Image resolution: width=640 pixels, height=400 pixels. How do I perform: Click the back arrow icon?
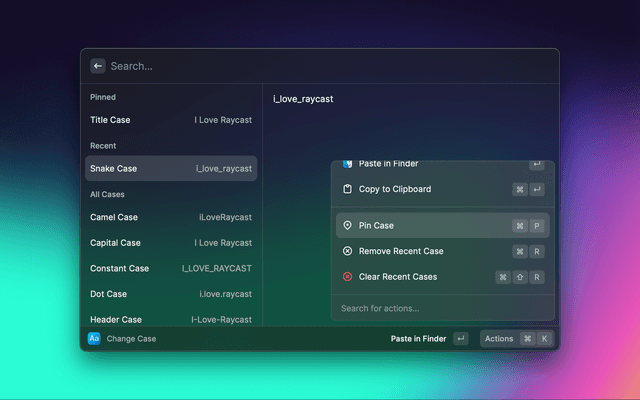coord(98,66)
